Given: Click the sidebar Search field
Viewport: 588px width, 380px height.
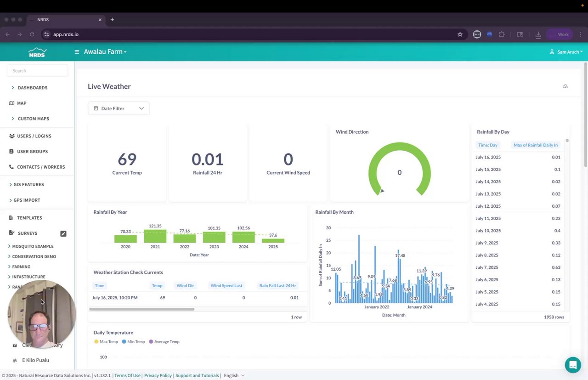Looking at the screenshot, I should pyautogui.click(x=37, y=71).
